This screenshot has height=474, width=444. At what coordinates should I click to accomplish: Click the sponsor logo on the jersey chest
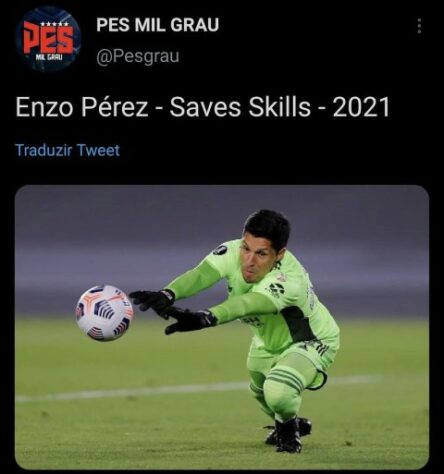coord(276,289)
